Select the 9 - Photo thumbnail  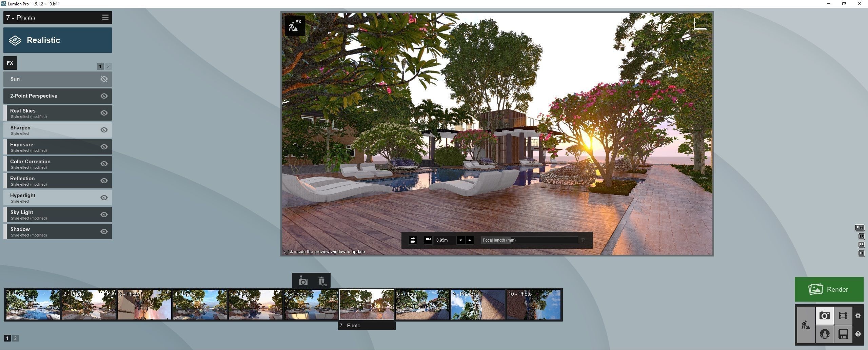478,305
